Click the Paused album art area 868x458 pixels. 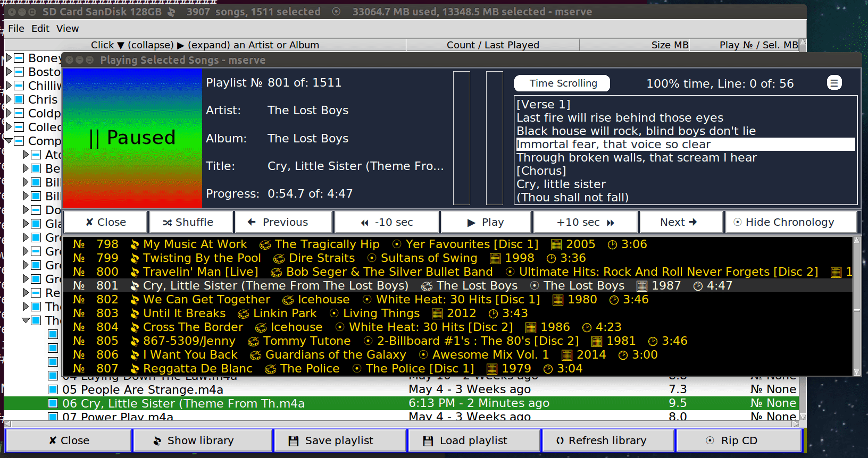pos(132,138)
